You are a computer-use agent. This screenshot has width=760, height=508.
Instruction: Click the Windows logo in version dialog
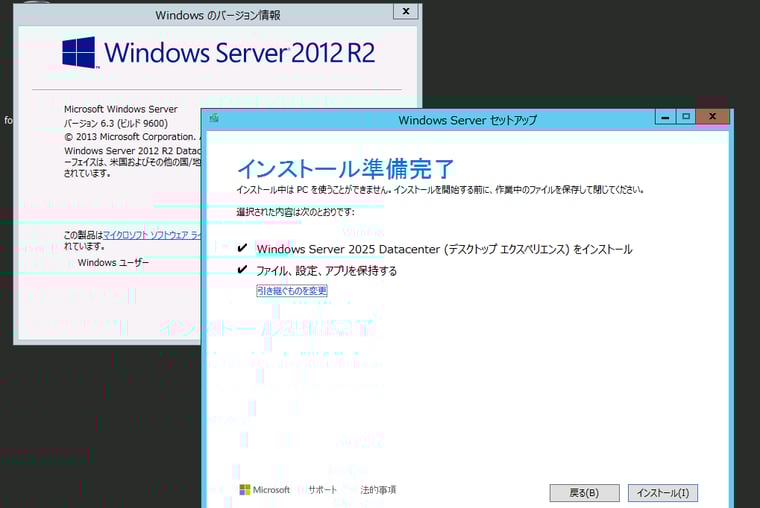(79, 52)
